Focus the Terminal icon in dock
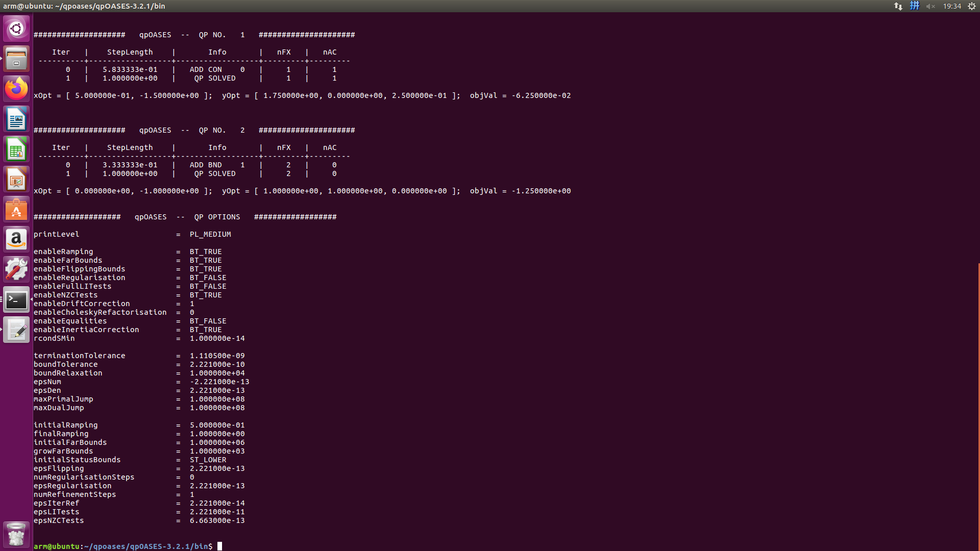980x551 pixels. [16, 300]
